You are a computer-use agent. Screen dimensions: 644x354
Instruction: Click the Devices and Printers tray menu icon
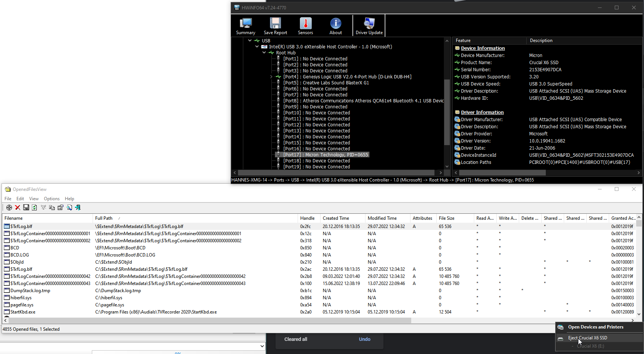pos(560,327)
